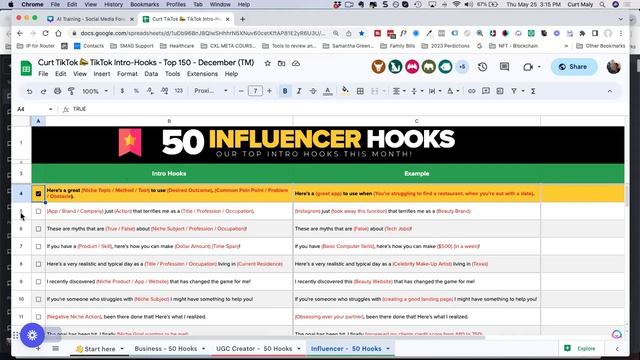Check the row 11 checkbox

pos(38,317)
